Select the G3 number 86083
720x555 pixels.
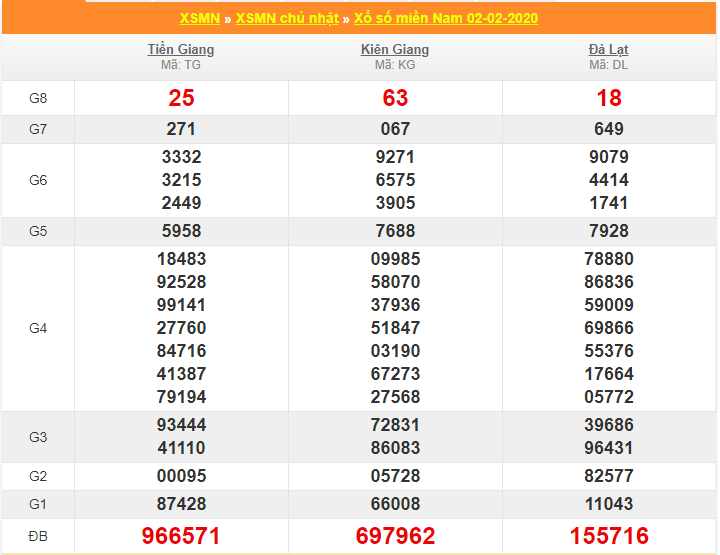pos(395,448)
